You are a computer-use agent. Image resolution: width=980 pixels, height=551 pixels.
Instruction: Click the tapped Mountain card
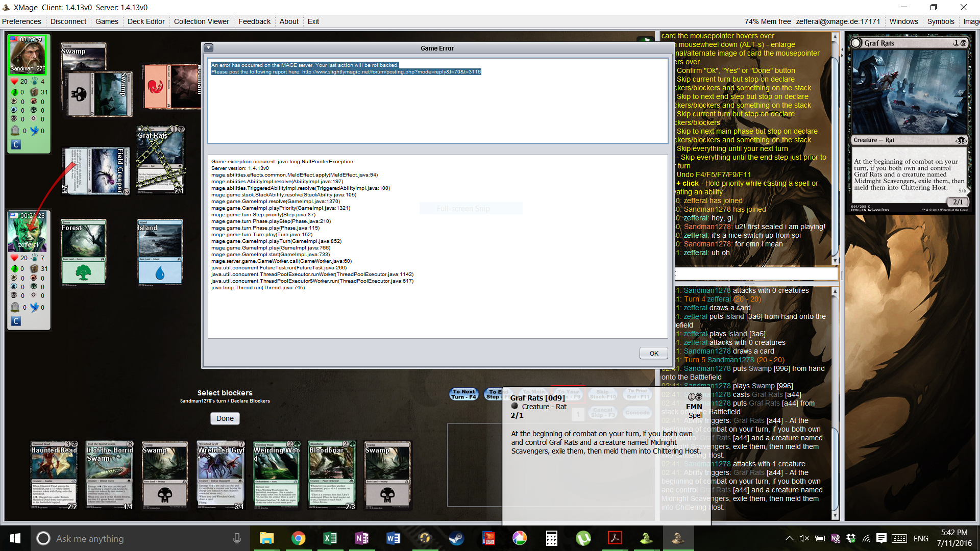click(x=172, y=86)
